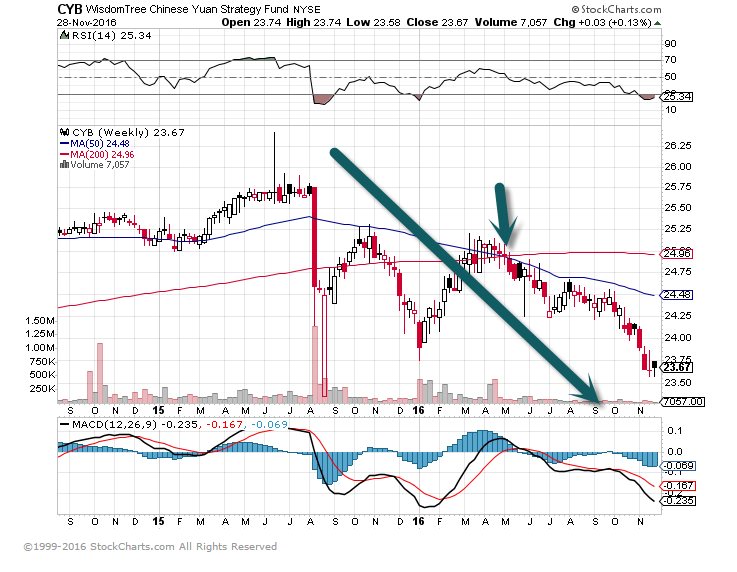The height and width of the screenshot is (572, 737).
Task: Click the 0.1 level on the MACD axis
Action: point(674,431)
